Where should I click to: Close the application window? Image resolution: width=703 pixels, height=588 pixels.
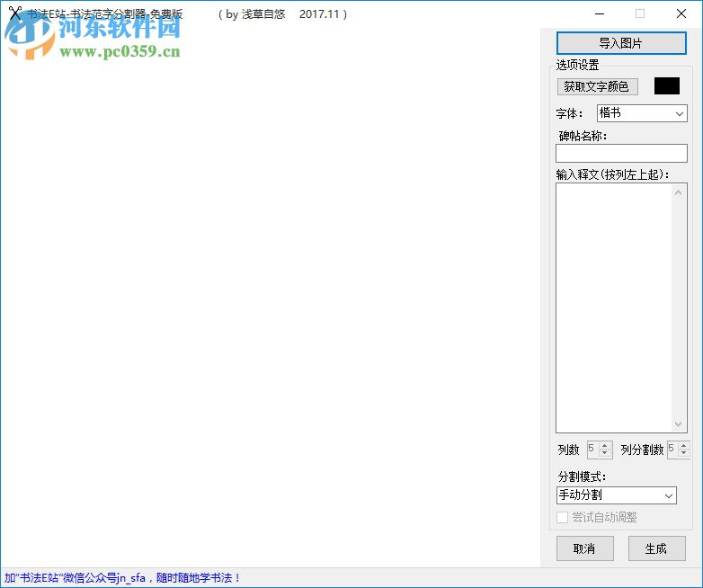pos(681,13)
